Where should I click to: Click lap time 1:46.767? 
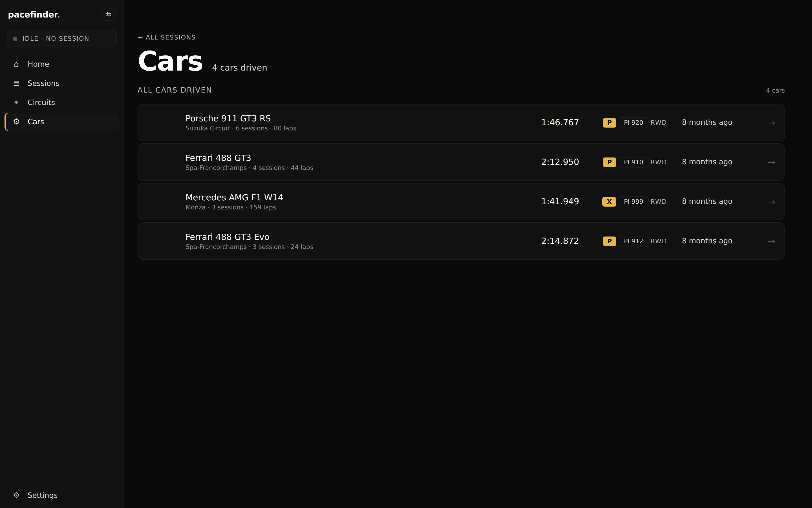(560, 122)
